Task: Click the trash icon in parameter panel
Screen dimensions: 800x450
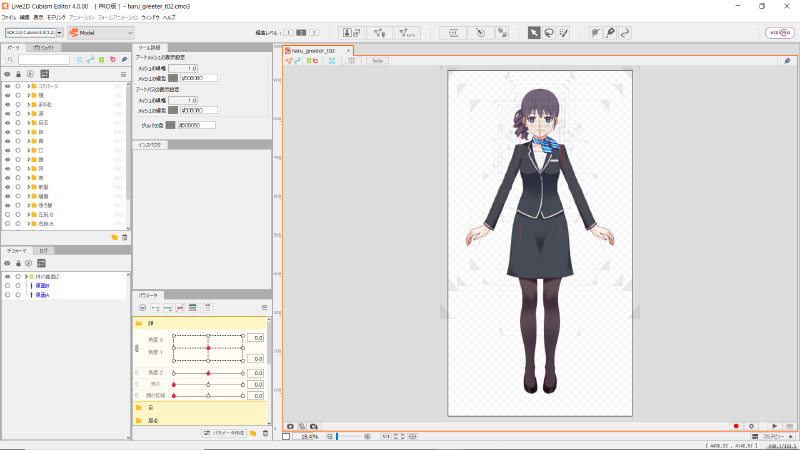Action: pos(265,433)
